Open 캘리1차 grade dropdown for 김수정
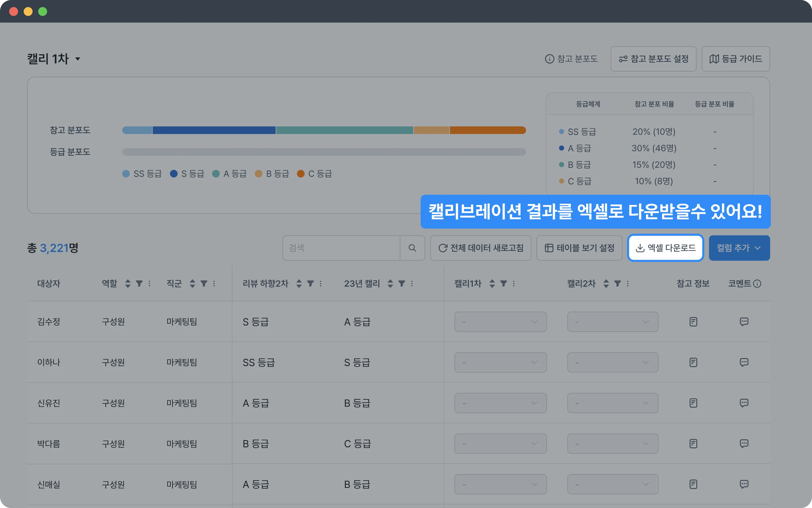The image size is (812, 508). pyautogui.click(x=500, y=322)
